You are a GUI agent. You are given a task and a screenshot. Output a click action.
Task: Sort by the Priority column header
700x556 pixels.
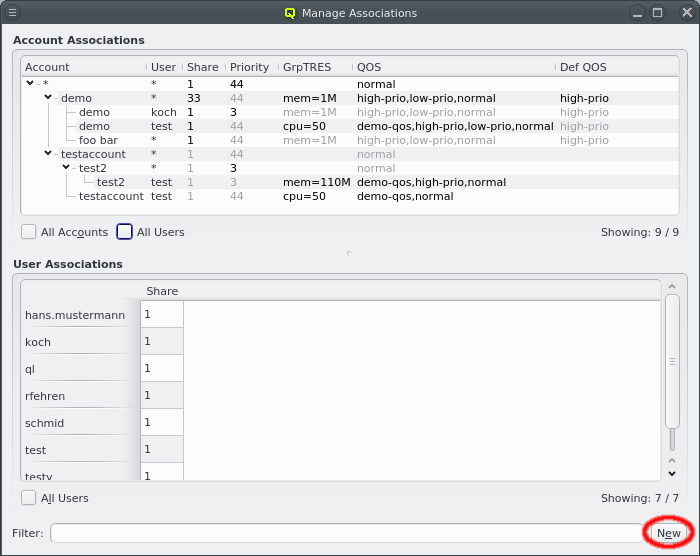tap(252, 67)
